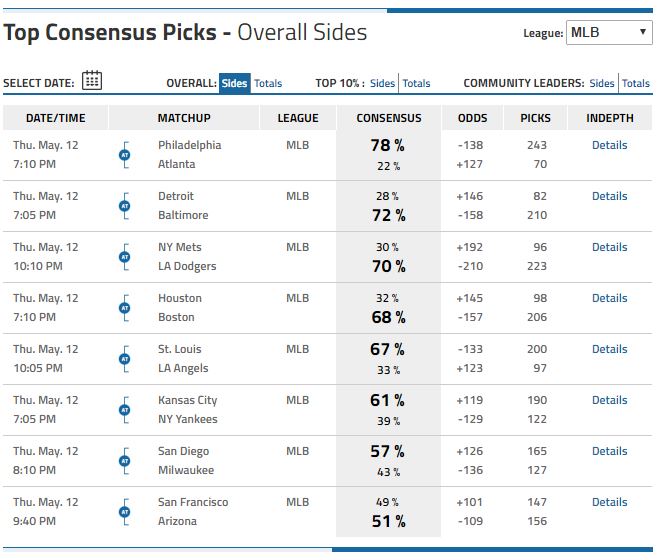The image size is (672, 560).
Task: Click the Consensus column header
Action: coord(389,118)
